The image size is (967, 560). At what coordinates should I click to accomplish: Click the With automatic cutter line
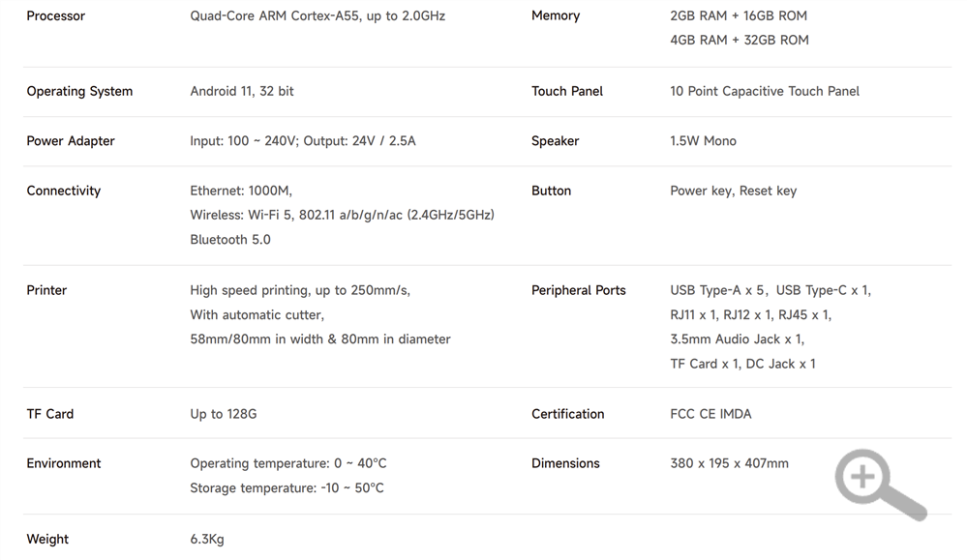257,314
